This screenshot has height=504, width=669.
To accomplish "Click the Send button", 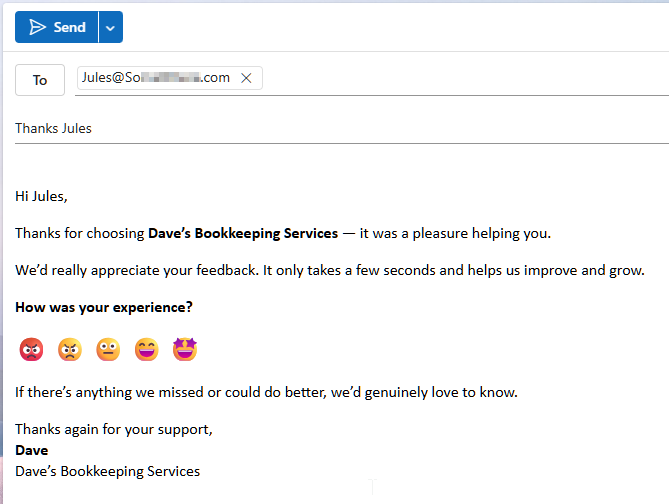I will click(56, 27).
